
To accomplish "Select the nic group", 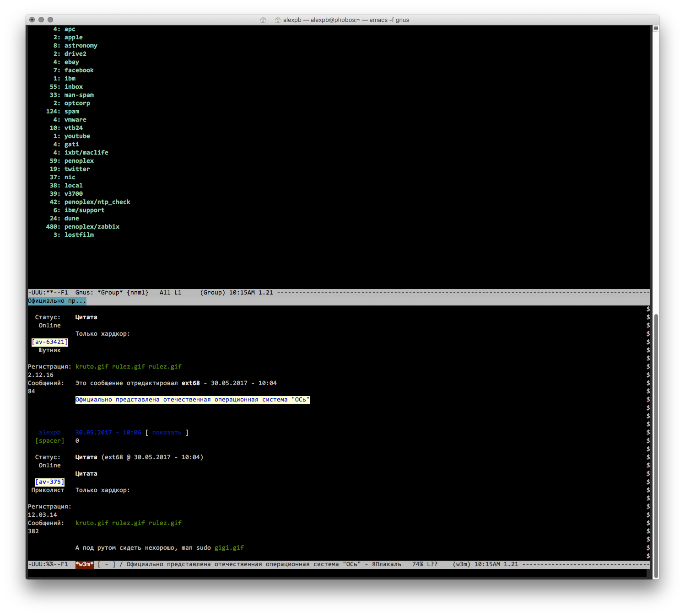I will click(70, 177).
